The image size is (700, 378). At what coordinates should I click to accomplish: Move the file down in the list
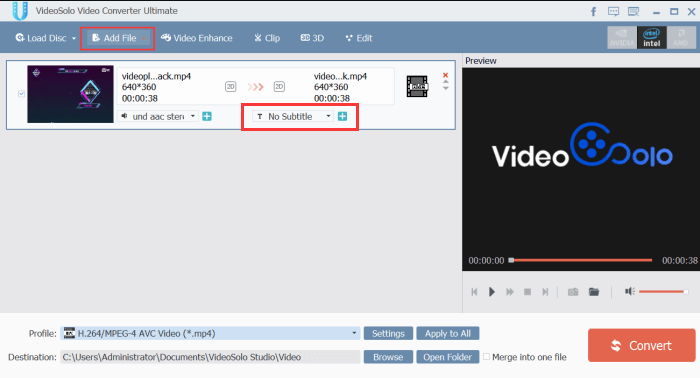(x=446, y=88)
